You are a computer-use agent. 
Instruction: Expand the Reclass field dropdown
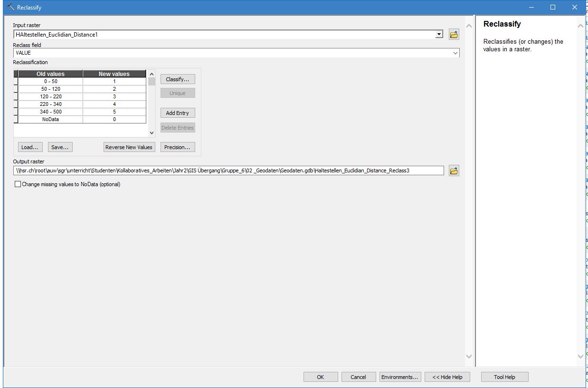(455, 53)
